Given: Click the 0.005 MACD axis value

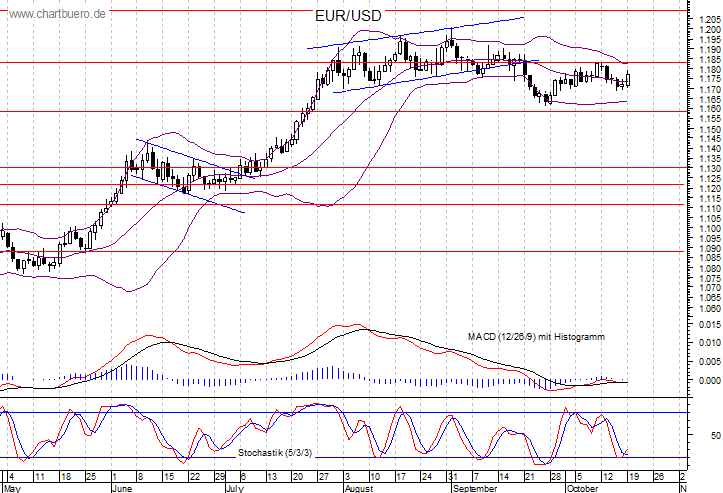Looking at the screenshot, I should pos(710,362).
